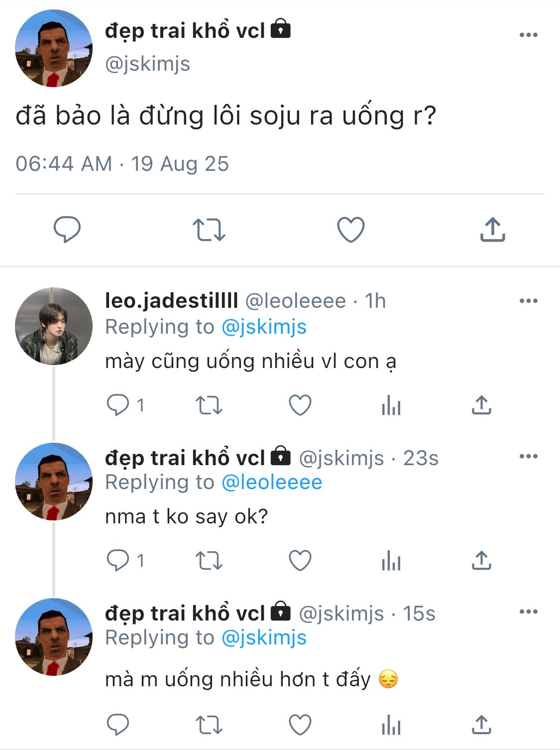This screenshot has height=750, width=560.
Task: Reply to the main soju tweet
Action: pos(67,230)
